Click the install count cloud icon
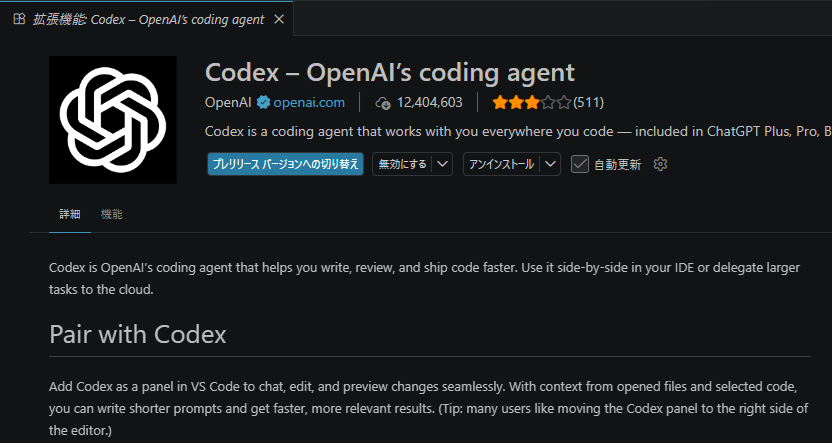This screenshot has height=443, width=832. [x=383, y=103]
